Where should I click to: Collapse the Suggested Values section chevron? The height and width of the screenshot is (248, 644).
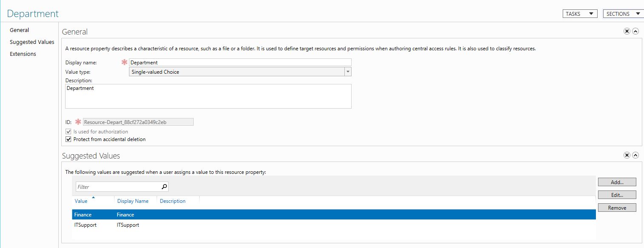point(635,155)
